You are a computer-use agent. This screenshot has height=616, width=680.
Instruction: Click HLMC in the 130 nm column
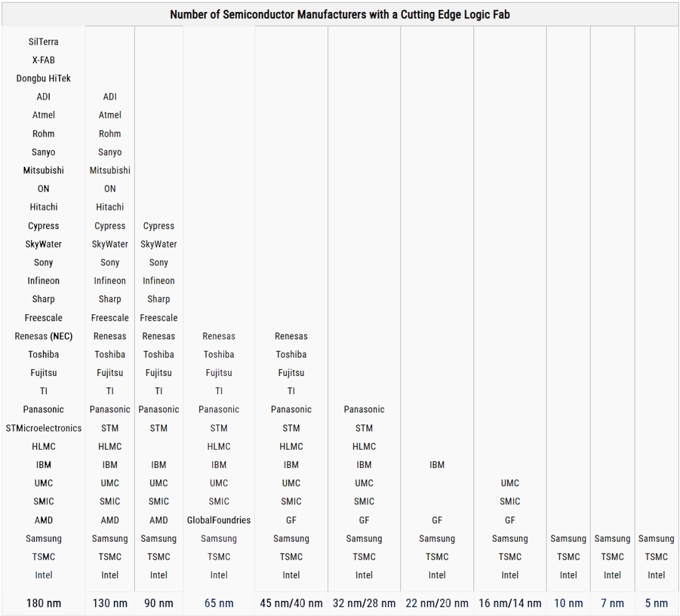(110, 446)
